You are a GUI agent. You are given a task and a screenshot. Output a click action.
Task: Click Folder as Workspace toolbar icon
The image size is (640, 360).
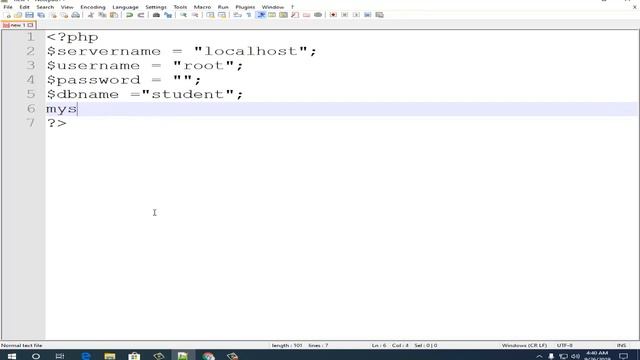[306, 15]
